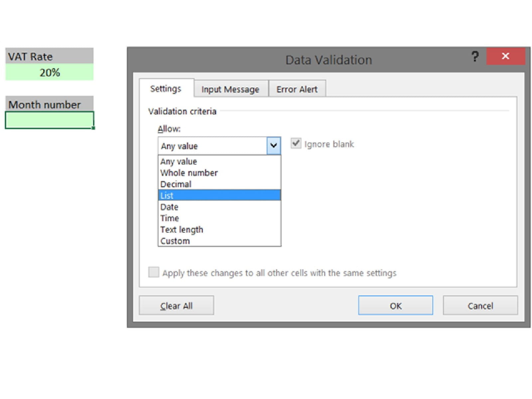532x399 pixels.
Task: Check Apply these changes to all other cells
Action: click(154, 272)
